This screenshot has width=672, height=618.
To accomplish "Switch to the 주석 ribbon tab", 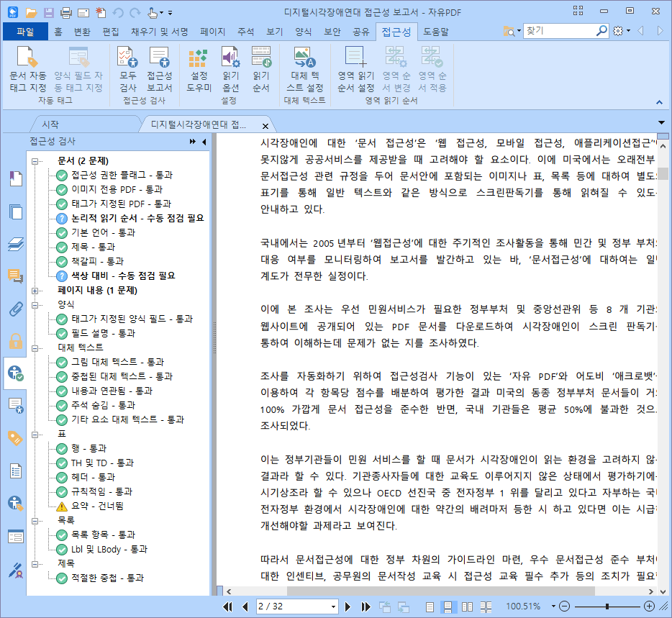I will tap(245, 32).
